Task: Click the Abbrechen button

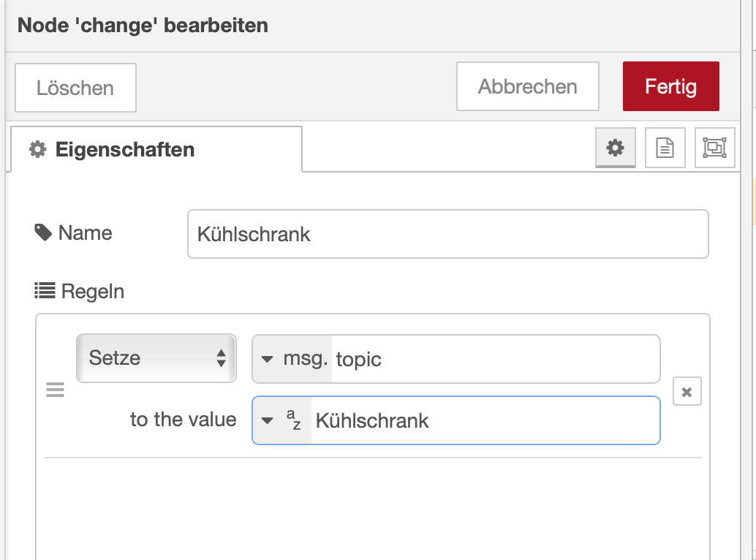Action: coord(527,87)
